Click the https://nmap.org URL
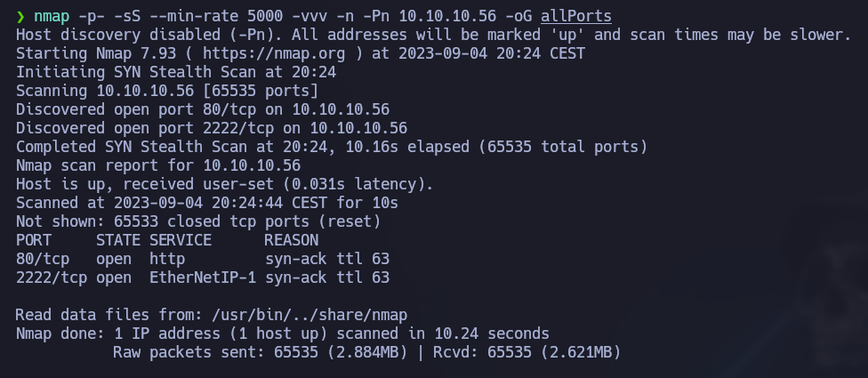 (x=273, y=53)
